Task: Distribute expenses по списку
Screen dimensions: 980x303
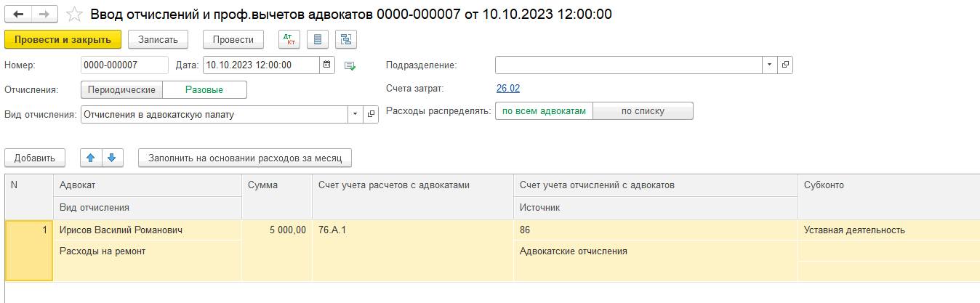Action: [x=643, y=111]
